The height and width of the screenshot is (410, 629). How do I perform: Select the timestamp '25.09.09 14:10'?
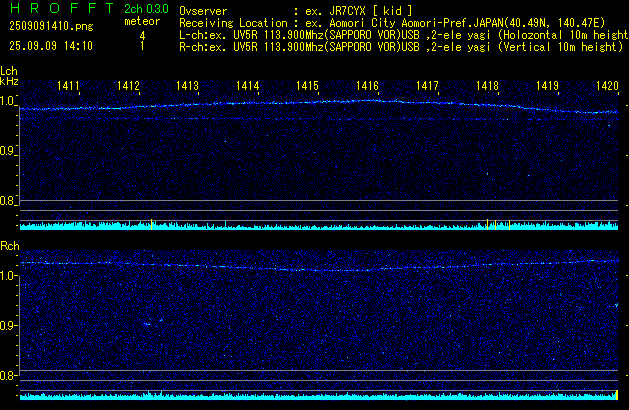point(51,46)
